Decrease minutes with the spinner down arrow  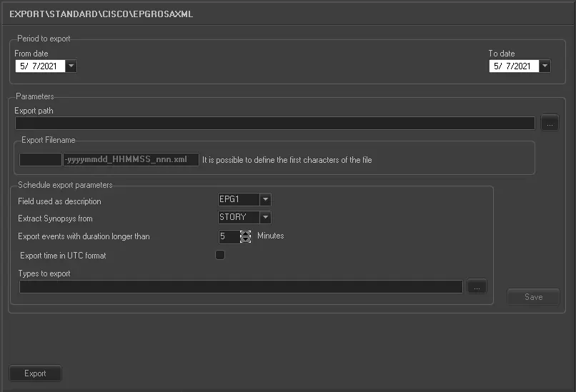246,240
